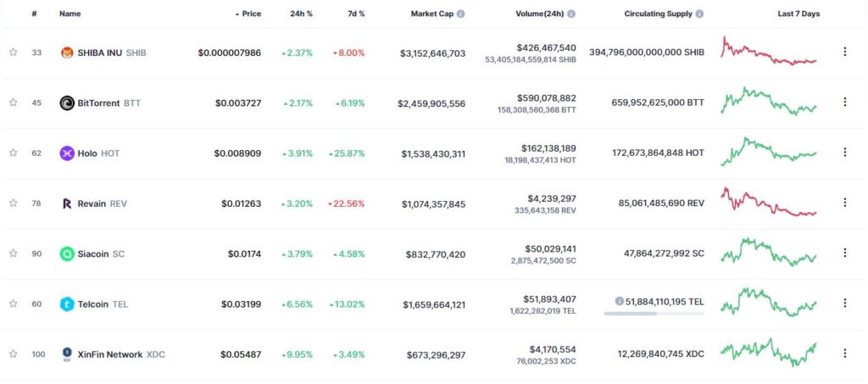Sort by the 24h % column header
Screen dimensions: 868x384
tap(301, 14)
